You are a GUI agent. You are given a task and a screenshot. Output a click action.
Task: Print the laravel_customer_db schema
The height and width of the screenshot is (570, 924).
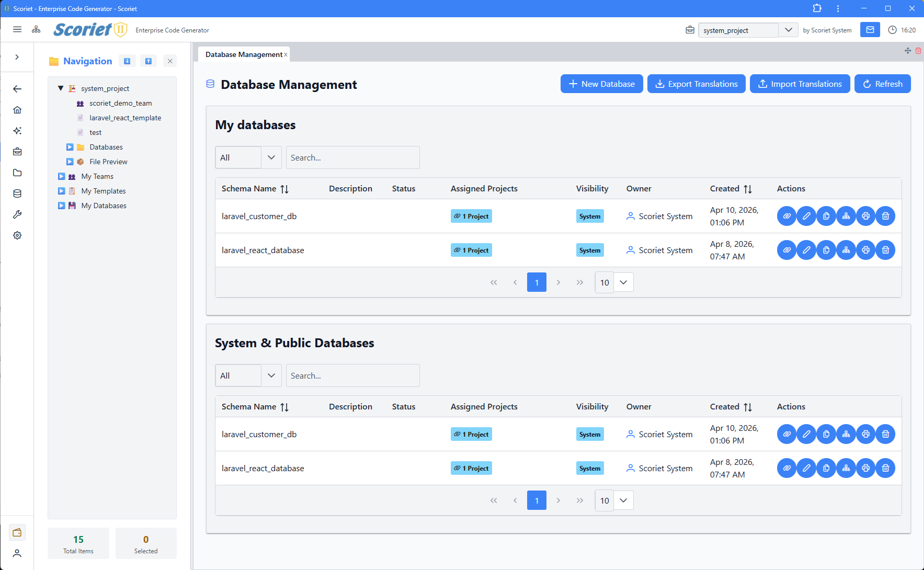[x=865, y=216]
